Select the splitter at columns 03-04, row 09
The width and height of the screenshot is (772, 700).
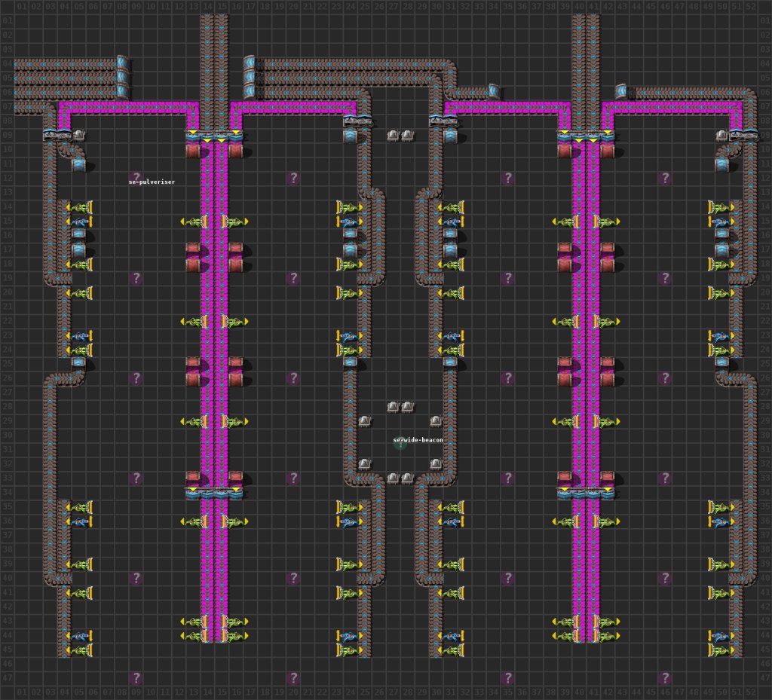(x=57, y=135)
